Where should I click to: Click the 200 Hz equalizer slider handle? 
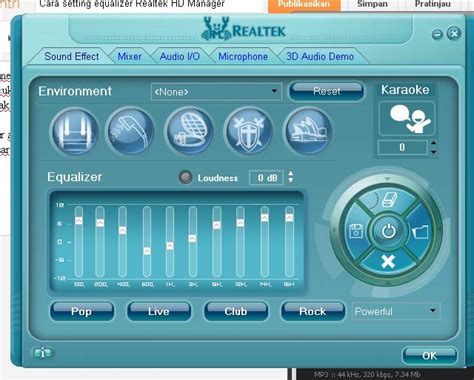(100, 223)
